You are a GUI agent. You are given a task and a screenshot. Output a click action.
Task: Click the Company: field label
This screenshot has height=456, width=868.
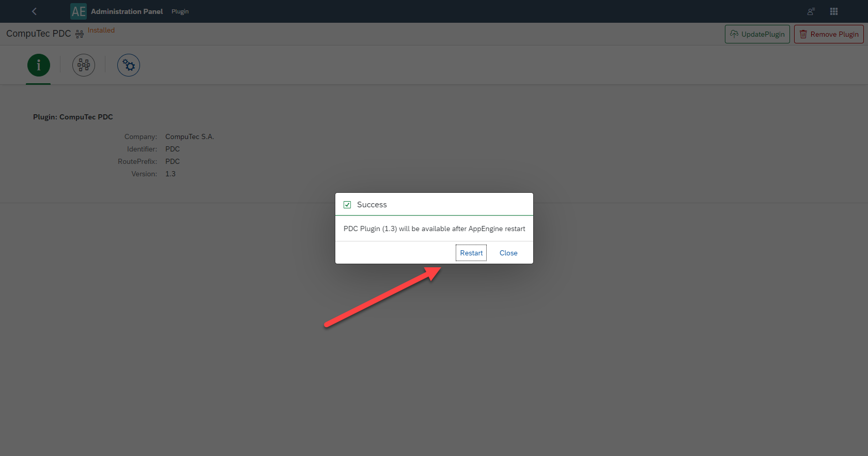tap(141, 136)
